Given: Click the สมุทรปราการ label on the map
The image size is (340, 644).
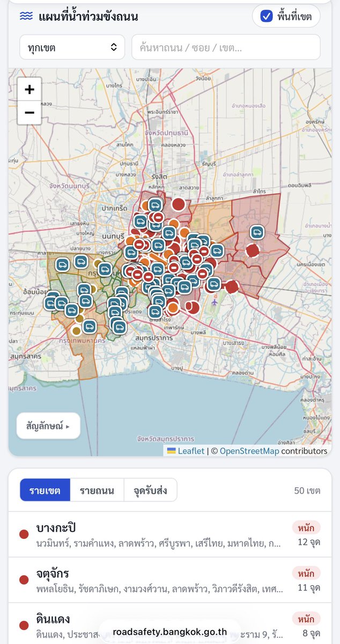Looking at the screenshot, I should (154, 338).
